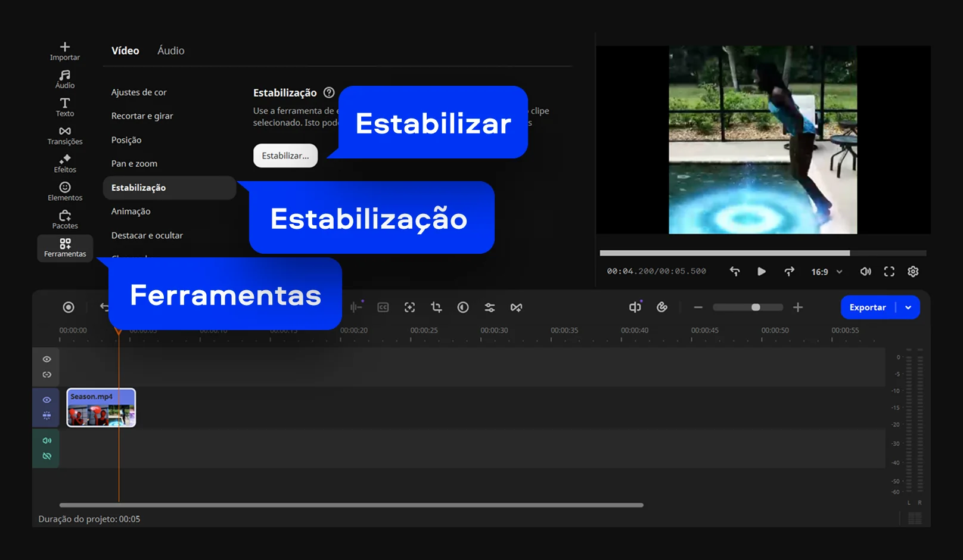The image size is (963, 560).
Task: Open the Exportar dropdown arrow
Action: coord(908,307)
